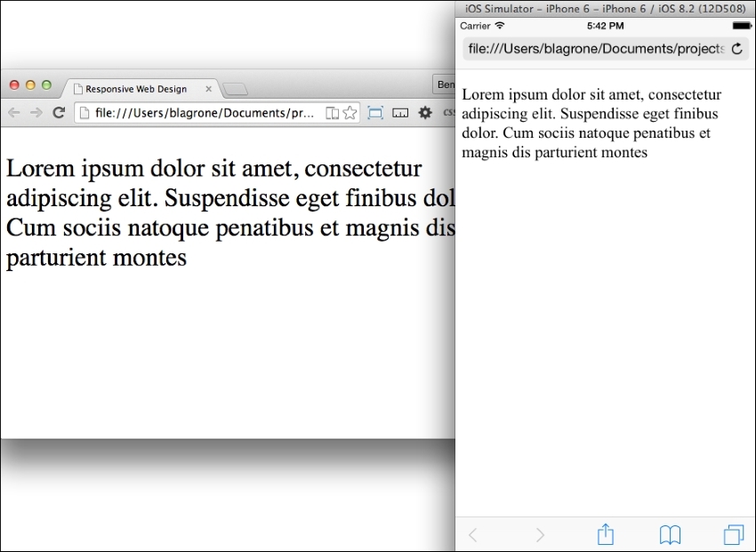Click inside Chrome's file URL address bar

click(x=205, y=113)
